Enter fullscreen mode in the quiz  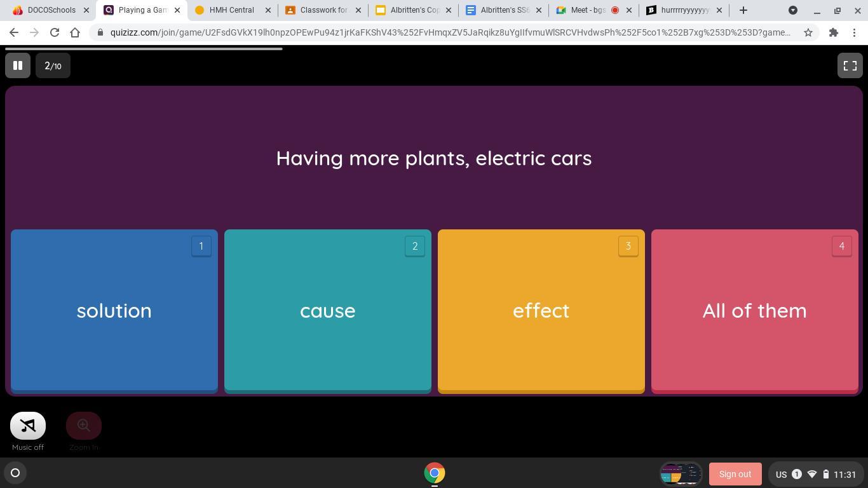(850, 65)
